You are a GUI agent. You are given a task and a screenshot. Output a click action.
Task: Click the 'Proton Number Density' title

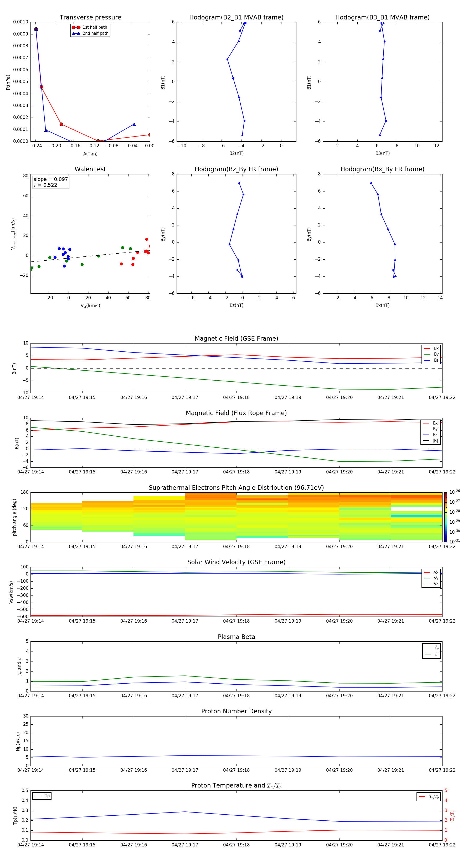(x=236, y=711)
